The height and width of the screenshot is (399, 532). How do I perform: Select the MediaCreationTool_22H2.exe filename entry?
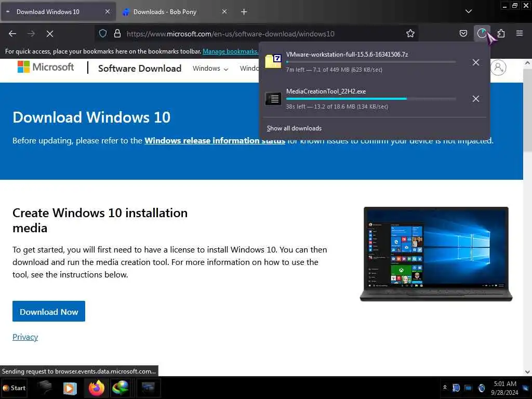click(x=326, y=91)
